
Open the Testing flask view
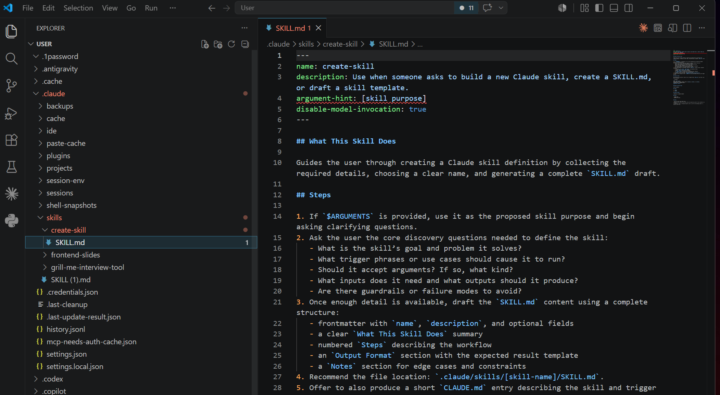(11, 167)
